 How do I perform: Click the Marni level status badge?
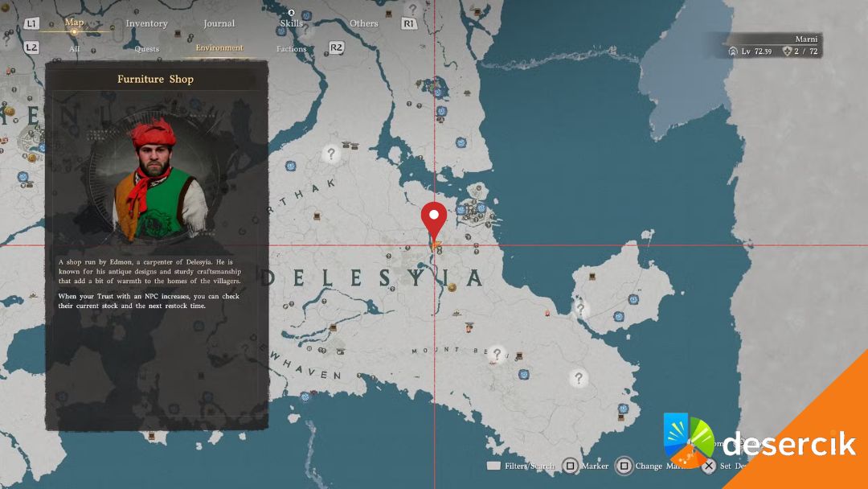pyautogui.click(x=773, y=45)
